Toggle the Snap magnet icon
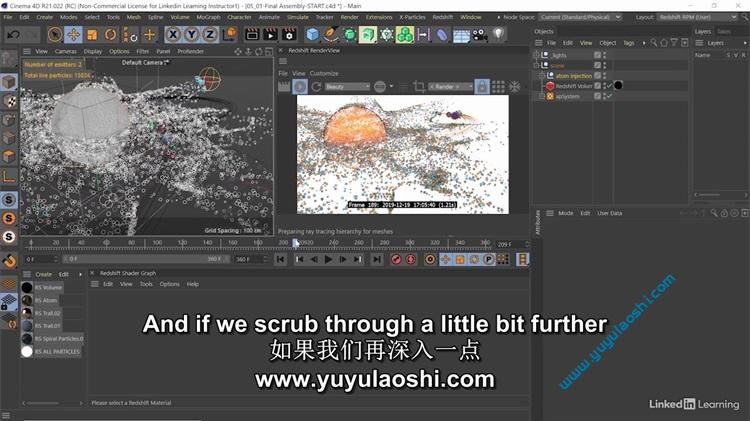Image resolution: width=750 pixels, height=421 pixels. 9,261
